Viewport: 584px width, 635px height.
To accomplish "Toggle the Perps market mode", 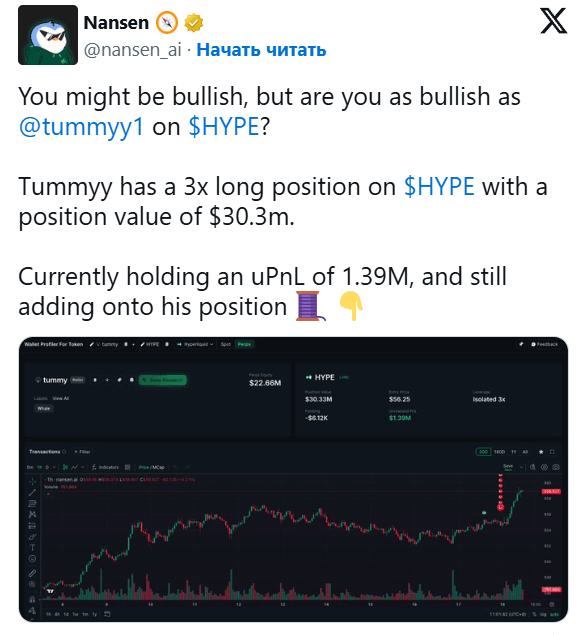I will point(244,344).
